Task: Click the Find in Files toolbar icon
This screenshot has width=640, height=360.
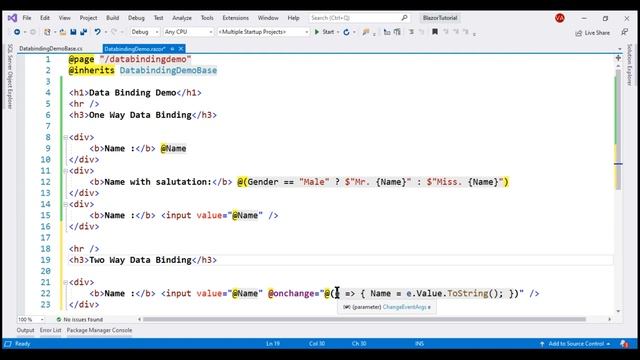Action: pyautogui.click(x=366, y=32)
